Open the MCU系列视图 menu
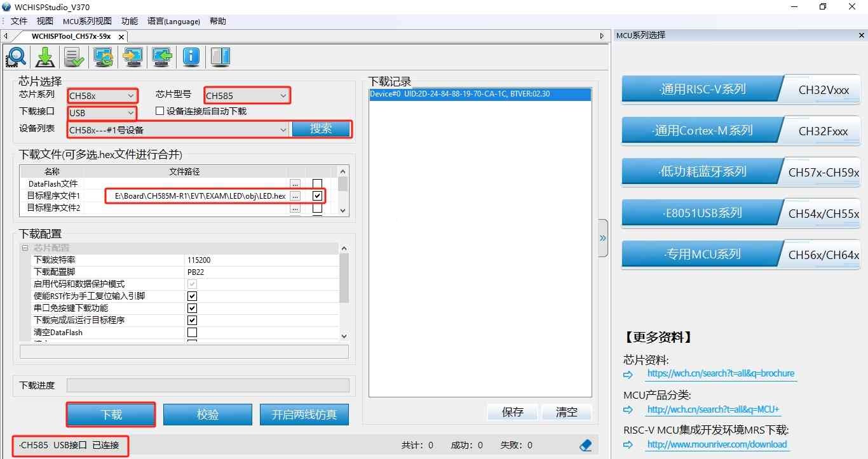Viewport: 868px width, 459px height. (x=87, y=21)
